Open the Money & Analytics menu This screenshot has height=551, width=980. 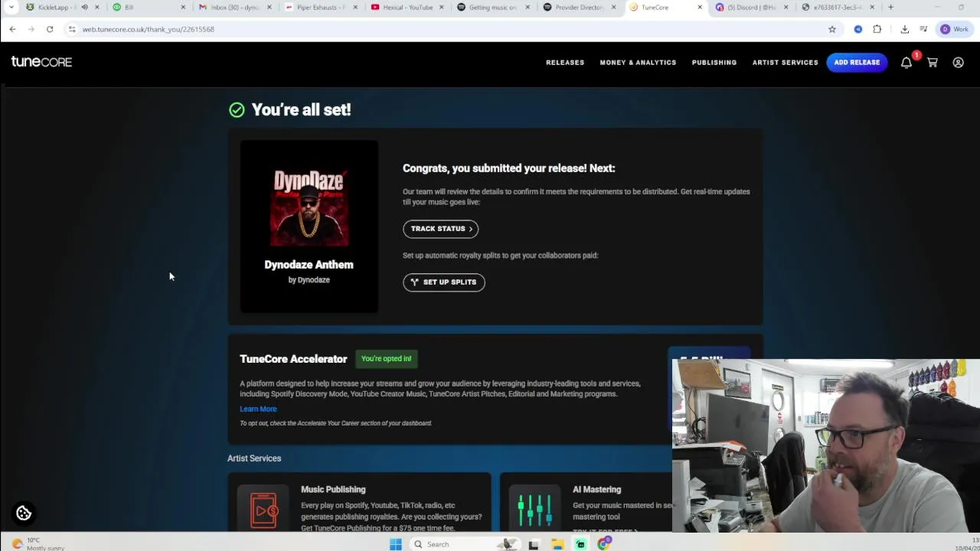638,63
